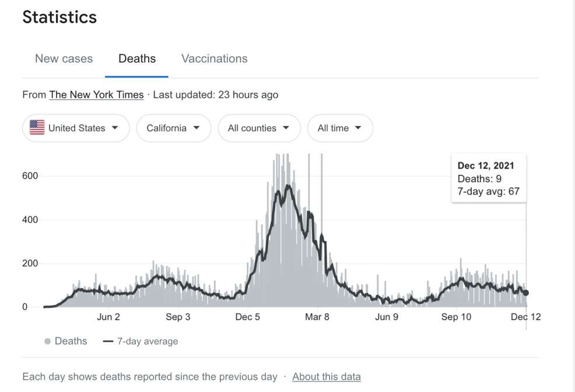This screenshot has height=392, width=575.
Task: Click the Dec 12 data point marker
Action: coord(525,293)
